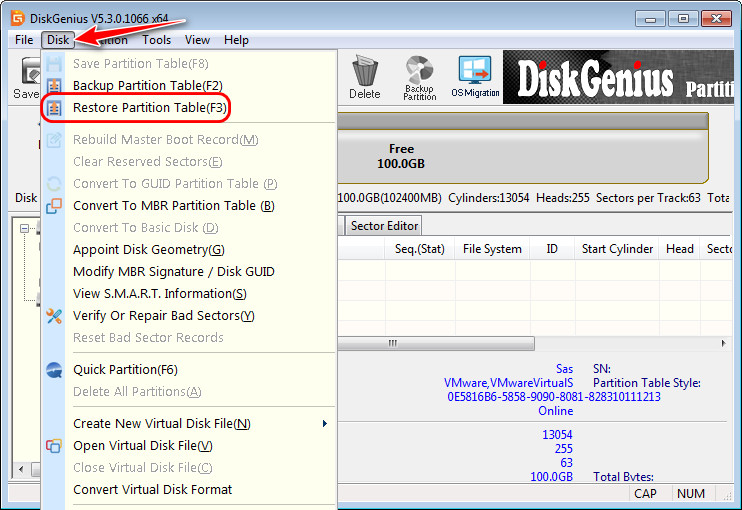Click the left scroll arrow of tree panel
The height and width of the screenshot is (510, 742).
(x=21, y=470)
